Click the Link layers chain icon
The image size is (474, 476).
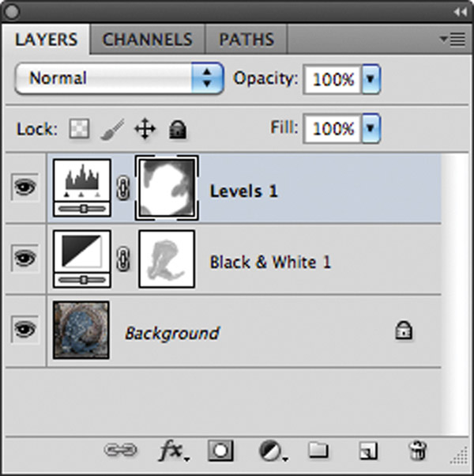[x=120, y=450]
